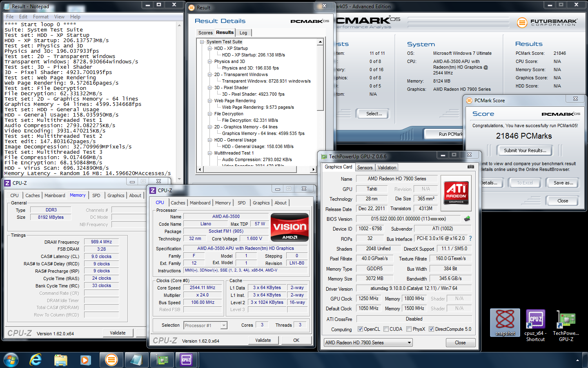Click the GPU-Z title bar icon

point(324,157)
